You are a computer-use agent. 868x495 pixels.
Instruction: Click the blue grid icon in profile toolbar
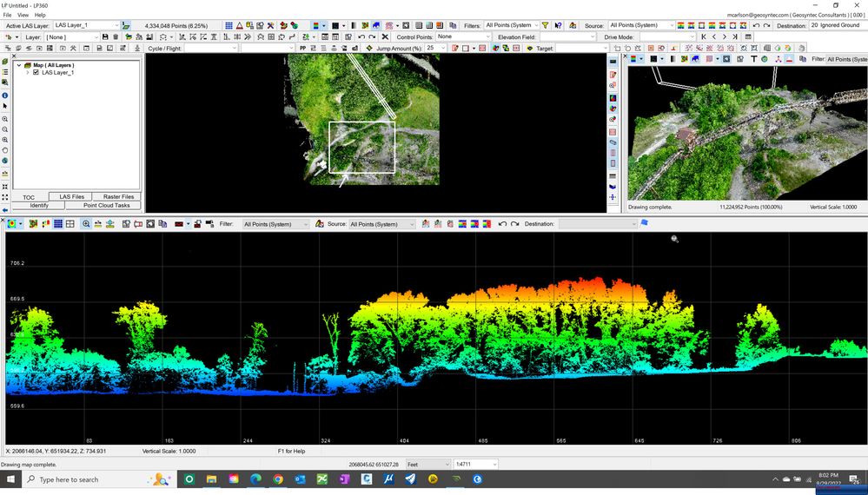(57, 224)
